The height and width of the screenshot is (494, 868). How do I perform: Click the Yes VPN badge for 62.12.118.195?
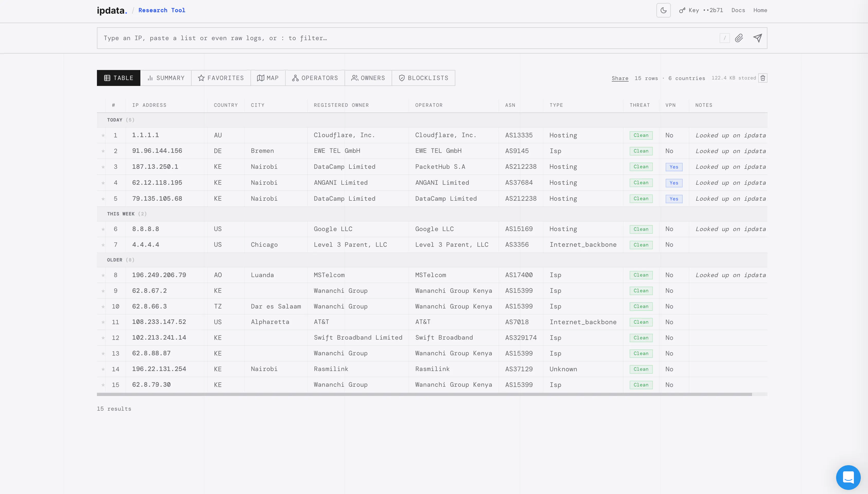pos(674,183)
